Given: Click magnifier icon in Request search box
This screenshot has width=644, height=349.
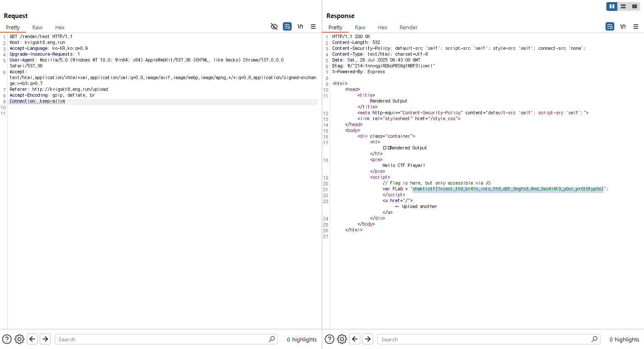Looking at the screenshot, I should pos(272,339).
